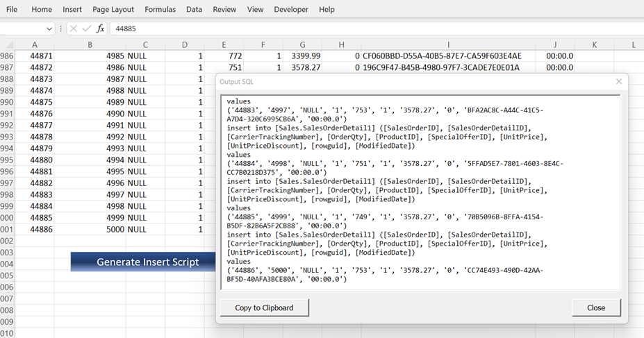Select column I header
This screenshot has width=644, height=338.
click(x=448, y=44)
